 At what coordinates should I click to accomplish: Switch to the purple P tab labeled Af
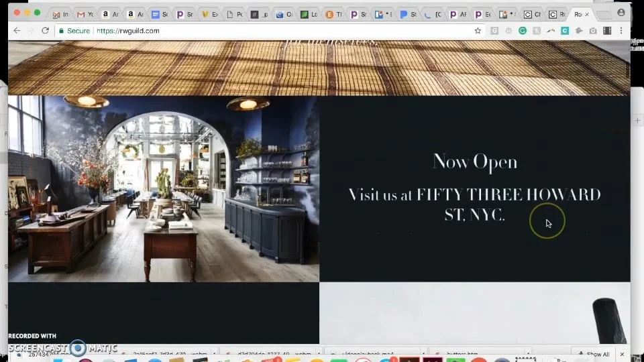458,14
